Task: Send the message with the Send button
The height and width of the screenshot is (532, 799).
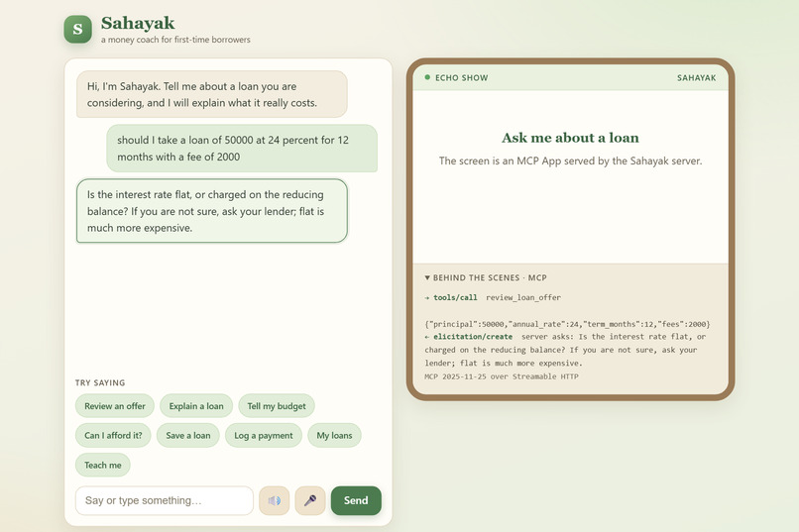Action: (x=356, y=500)
